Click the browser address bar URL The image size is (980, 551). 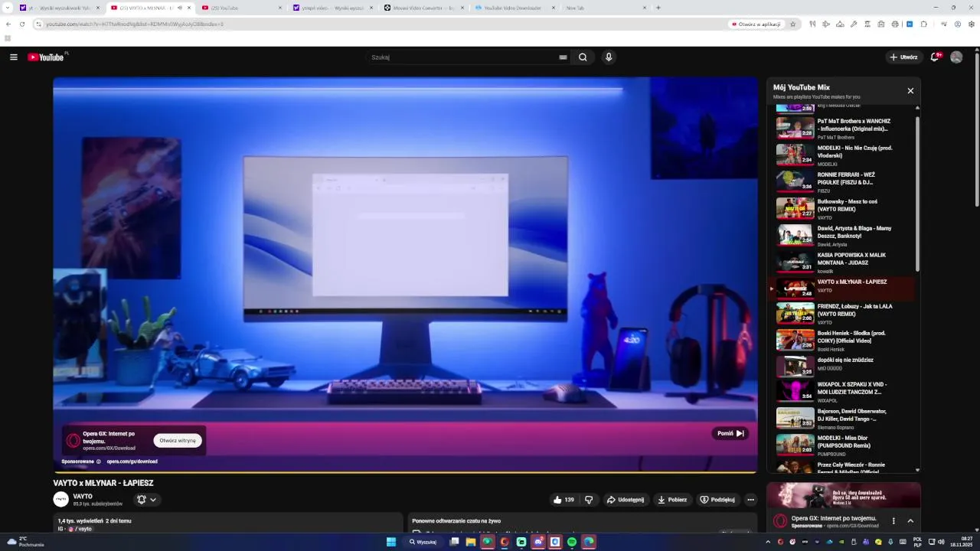135,24
